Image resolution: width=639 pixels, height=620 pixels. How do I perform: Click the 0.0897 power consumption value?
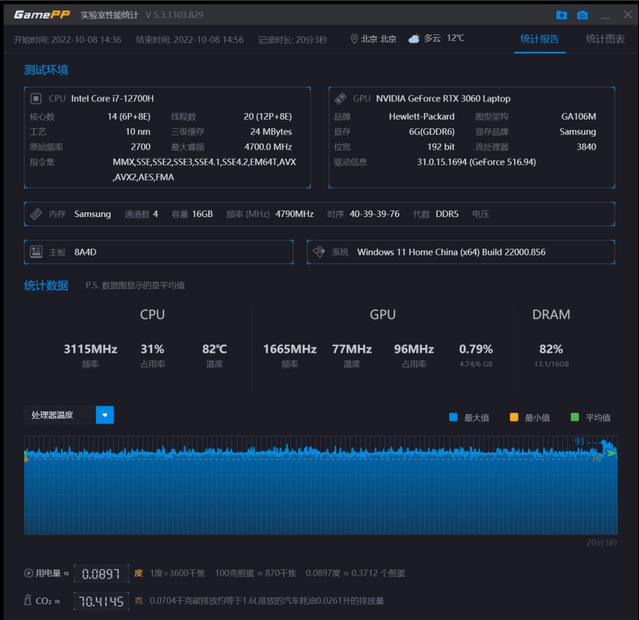101,574
